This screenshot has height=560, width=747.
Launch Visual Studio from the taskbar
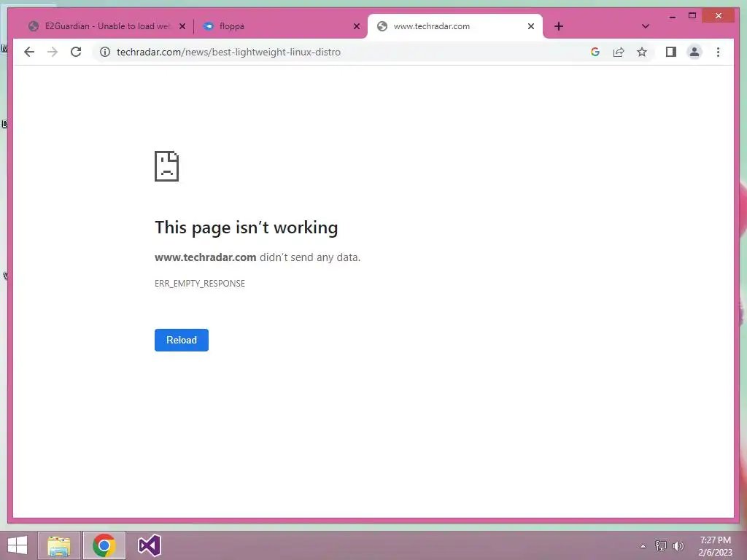point(149,545)
